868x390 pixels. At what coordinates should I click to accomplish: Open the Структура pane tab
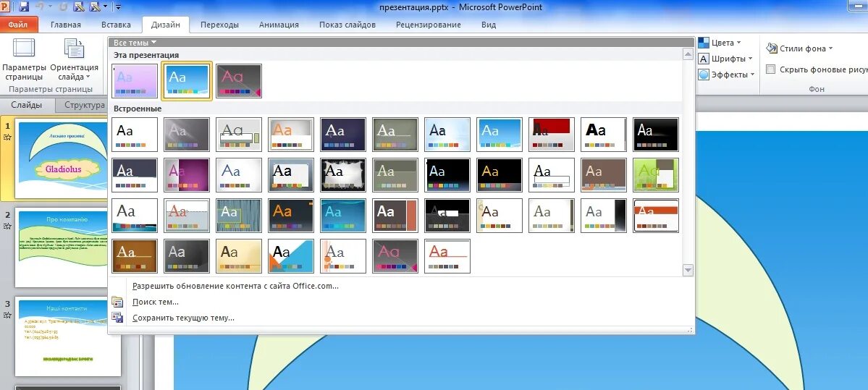(x=84, y=105)
